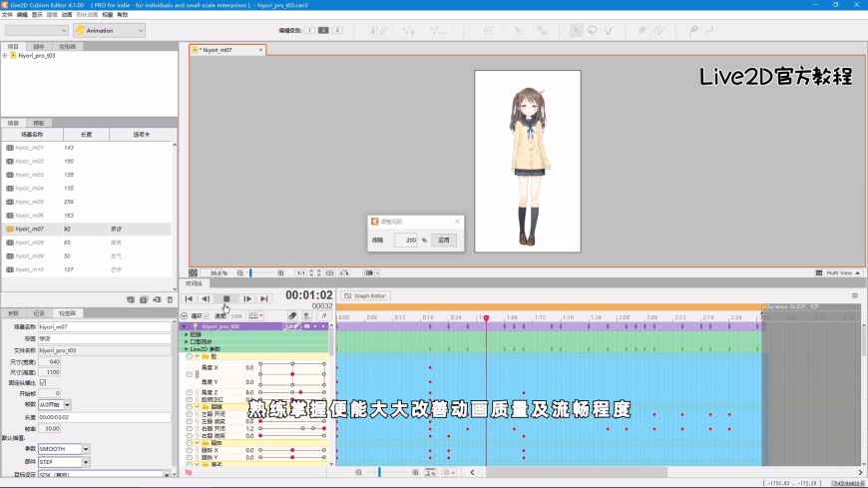This screenshot has width=868, height=488.
Task: Jump to first frame in timeline
Action: click(189, 298)
